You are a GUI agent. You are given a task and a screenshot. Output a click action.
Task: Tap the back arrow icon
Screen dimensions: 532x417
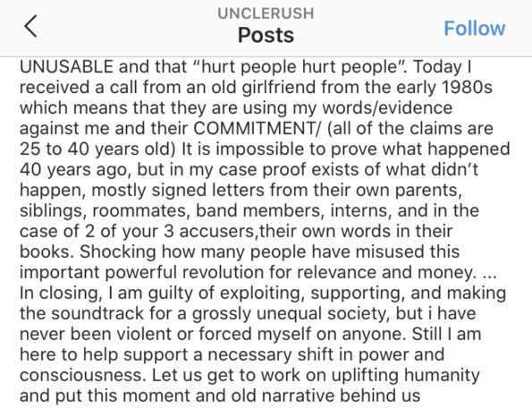click(x=30, y=26)
